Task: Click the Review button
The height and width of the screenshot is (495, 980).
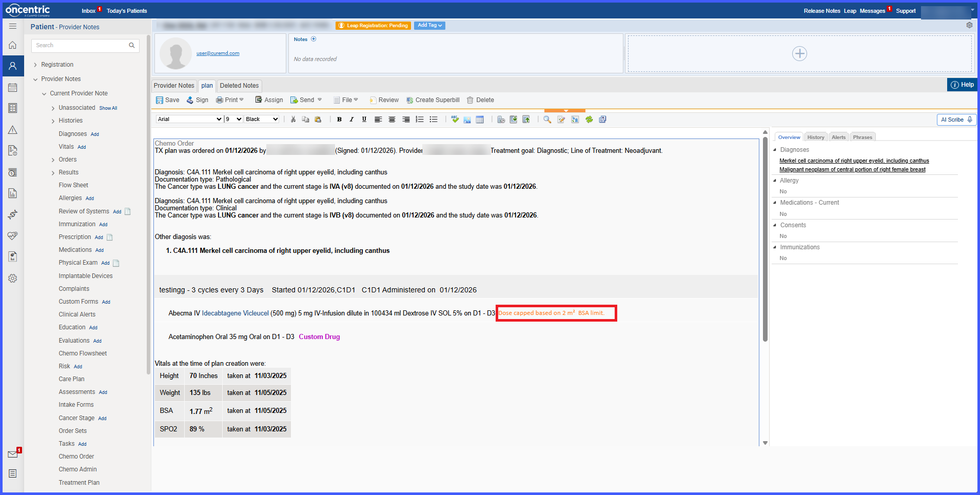Action: (384, 100)
